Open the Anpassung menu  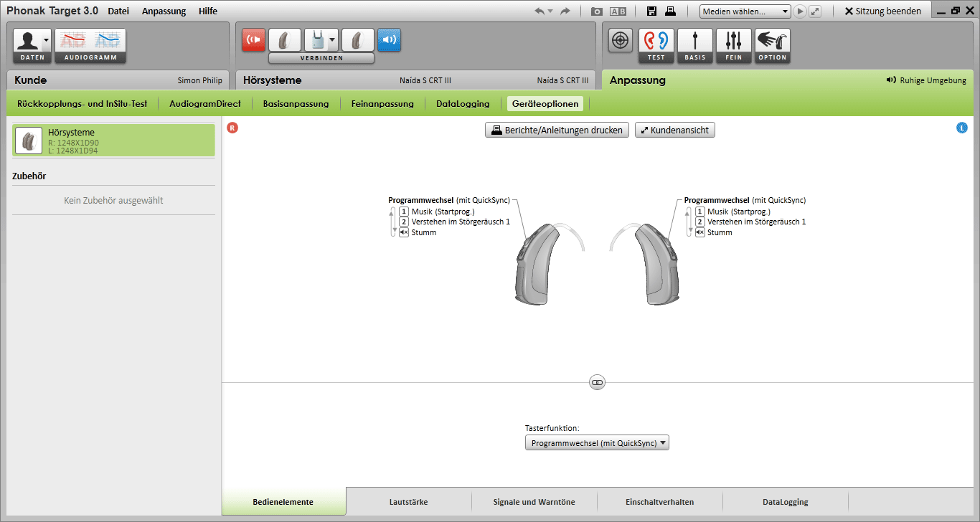tap(164, 11)
